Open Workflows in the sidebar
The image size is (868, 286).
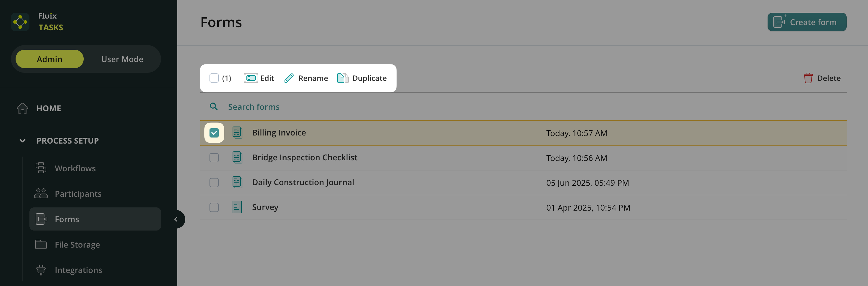75,168
